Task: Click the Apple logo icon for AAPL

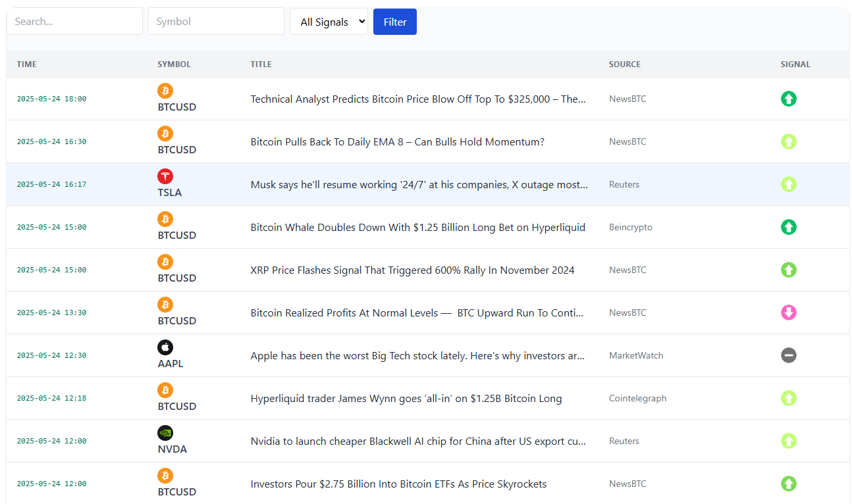Action: (x=165, y=347)
